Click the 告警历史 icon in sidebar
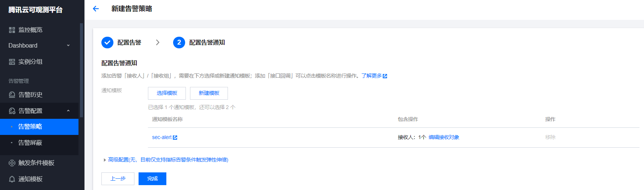Screen dimensions: 644x190 click(12, 95)
